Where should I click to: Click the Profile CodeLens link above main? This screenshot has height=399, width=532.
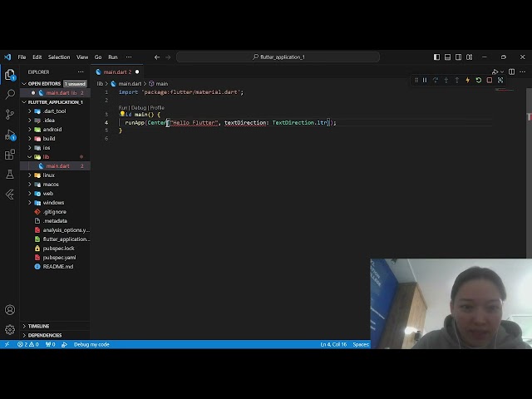click(x=157, y=107)
